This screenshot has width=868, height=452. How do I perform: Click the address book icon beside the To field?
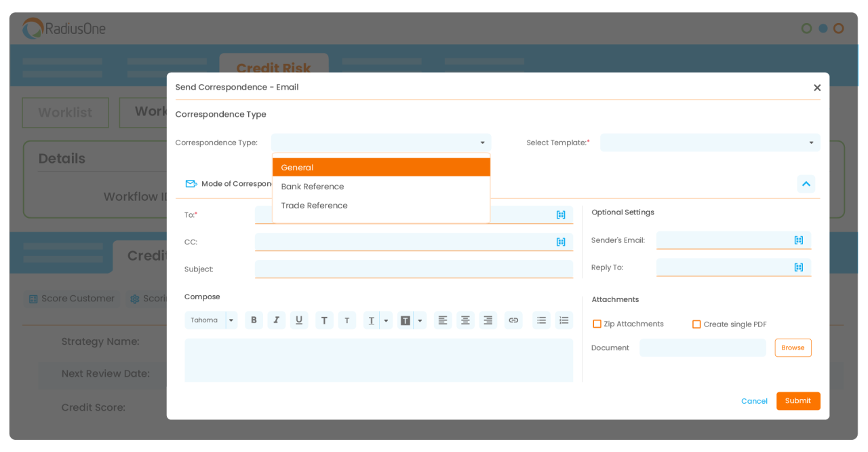pyautogui.click(x=561, y=214)
